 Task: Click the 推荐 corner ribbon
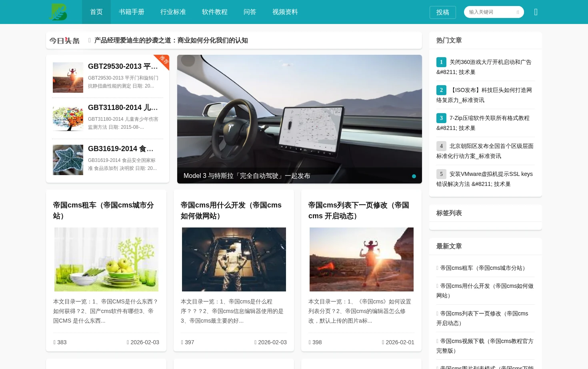(164, 60)
